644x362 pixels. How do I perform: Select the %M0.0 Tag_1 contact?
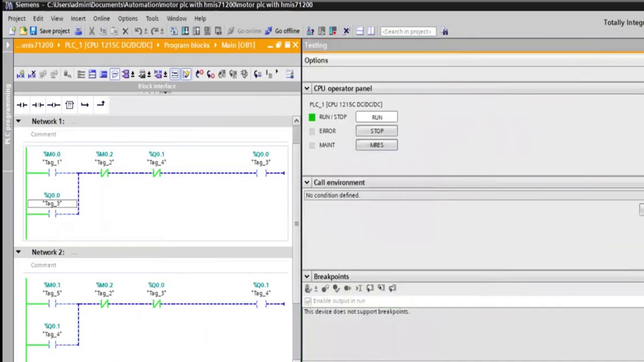tap(52, 173)
